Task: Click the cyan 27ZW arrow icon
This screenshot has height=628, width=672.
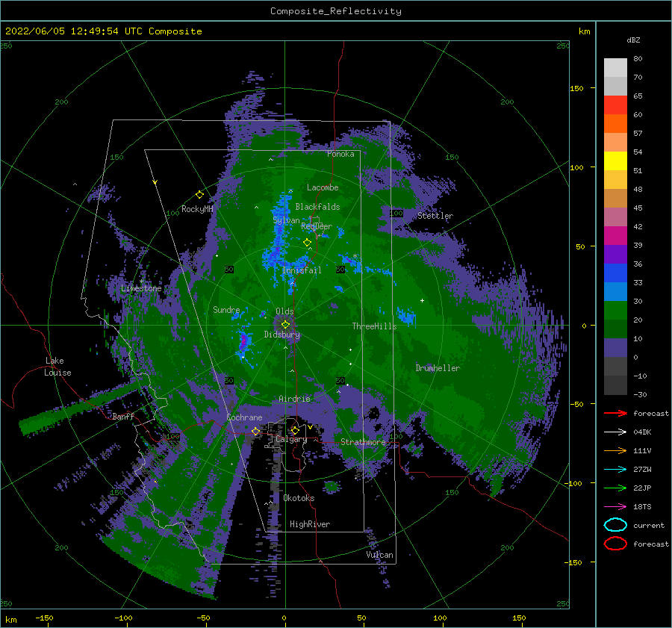Action: 615,470
